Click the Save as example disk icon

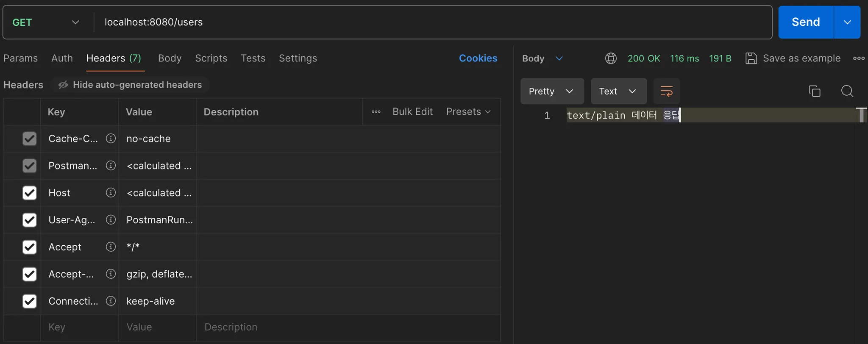click(x=751, y=58)
